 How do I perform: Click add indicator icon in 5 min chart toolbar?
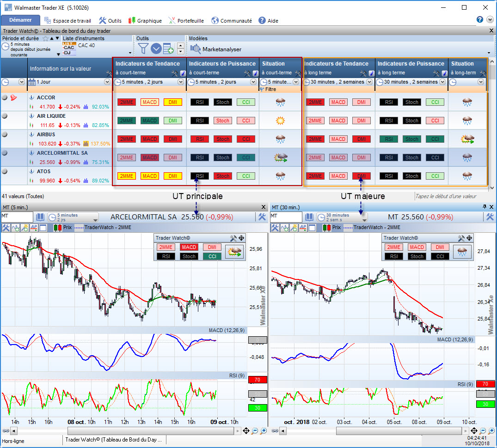coord(15,227)
